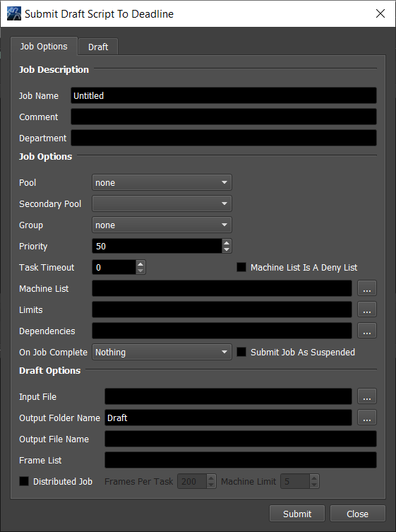Viewport: 396px width, 532px height.
Task: Browse Output Folder with ellipsis button
Action: click(x=367, y=418)
